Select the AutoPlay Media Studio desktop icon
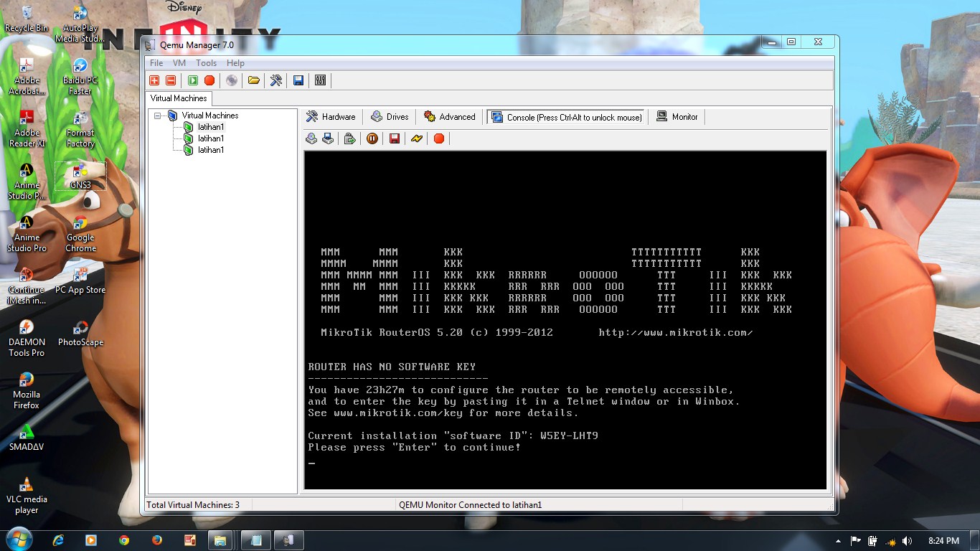This screenshot has height=551, width=980. [x=80, y=24]
